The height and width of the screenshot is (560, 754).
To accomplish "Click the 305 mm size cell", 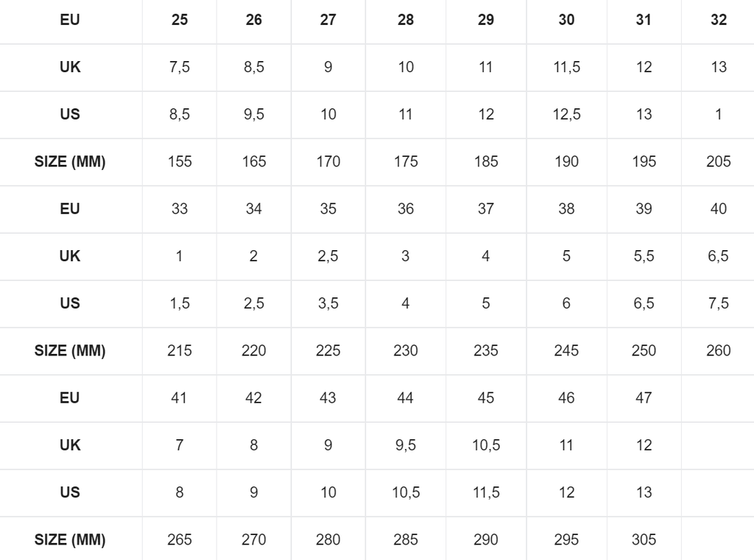I will pyautogui.click(x=644, y=539).
